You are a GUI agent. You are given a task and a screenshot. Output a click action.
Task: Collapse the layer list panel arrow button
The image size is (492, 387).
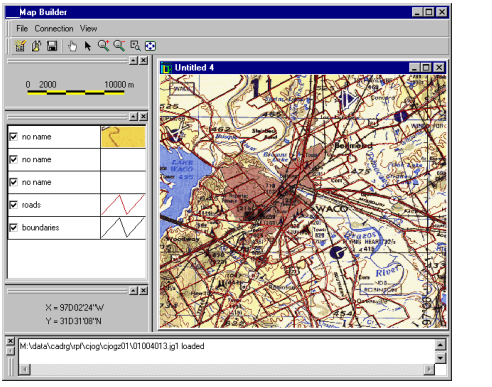coord(133,116)
